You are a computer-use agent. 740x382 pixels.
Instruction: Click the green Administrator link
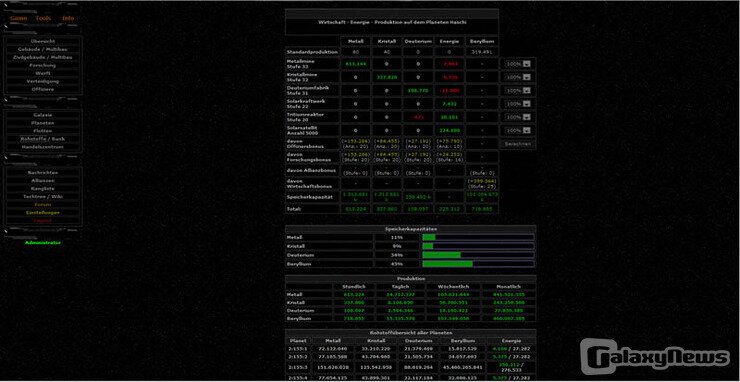tap(43, 243)
